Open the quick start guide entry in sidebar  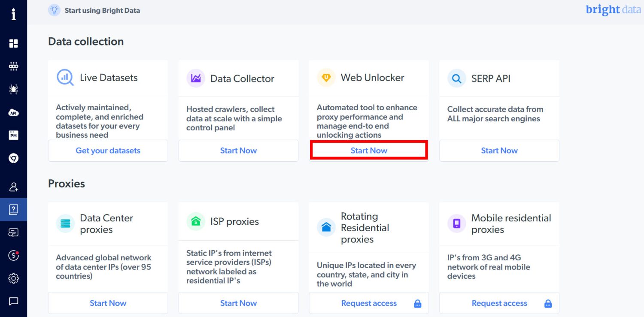coord(13,210)
